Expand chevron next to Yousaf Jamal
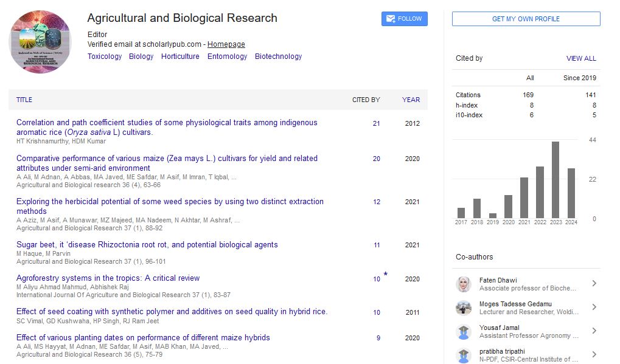620x364 pixels. point(594,331)
